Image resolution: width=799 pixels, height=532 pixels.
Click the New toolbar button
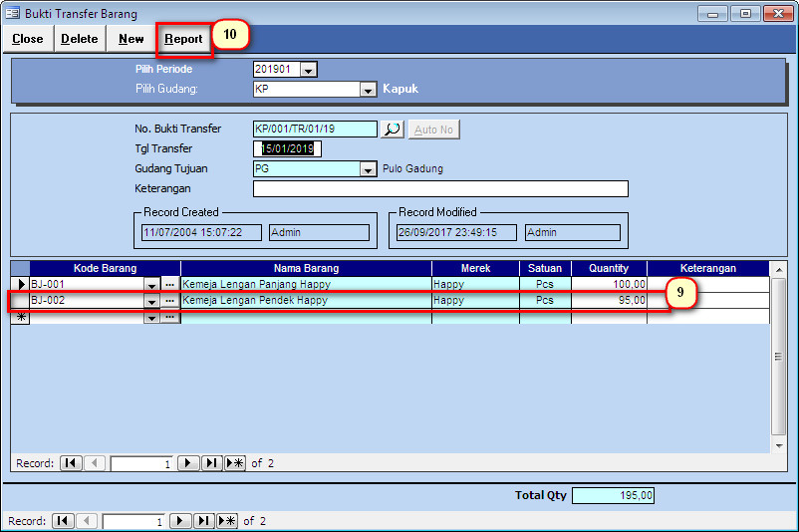[131, 39]
